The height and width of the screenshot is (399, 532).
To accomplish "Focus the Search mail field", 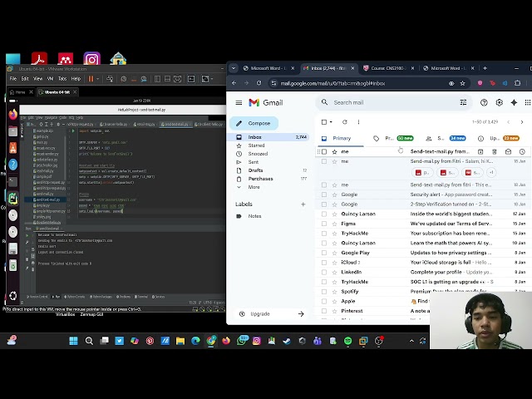I will (393, 102).
